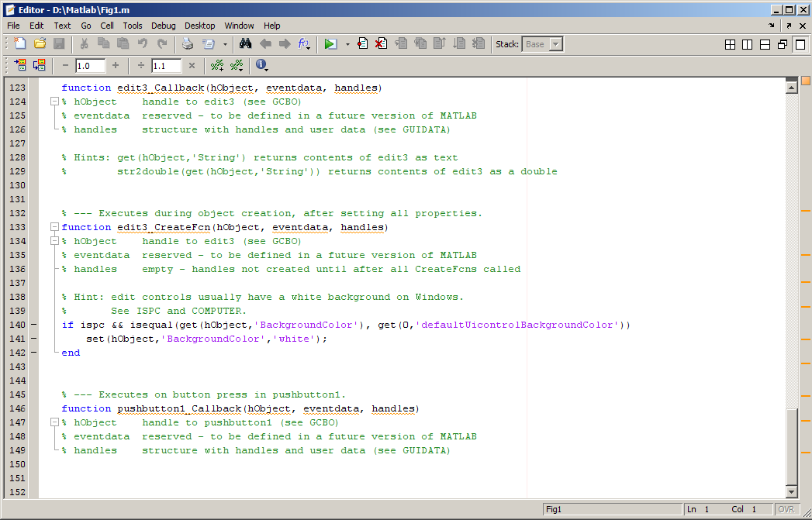The height and width of the screenshot is (520, 812).
Task: Open the Edit menu
Action: (36, 26)
